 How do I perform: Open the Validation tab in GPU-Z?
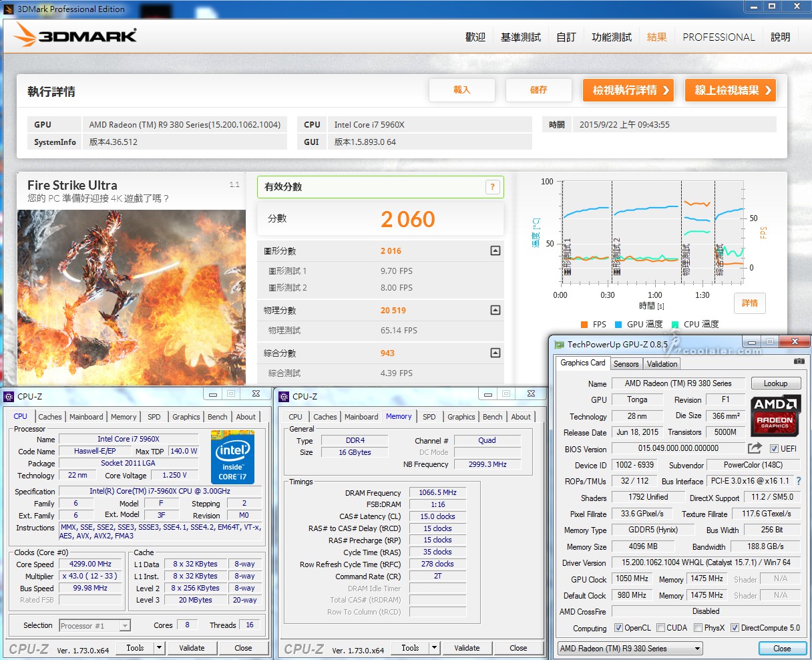pyautogui.click(x=662, y=364)
